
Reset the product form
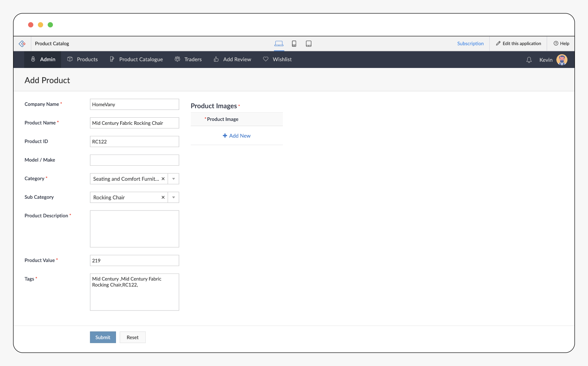click(x=132, y=337)
